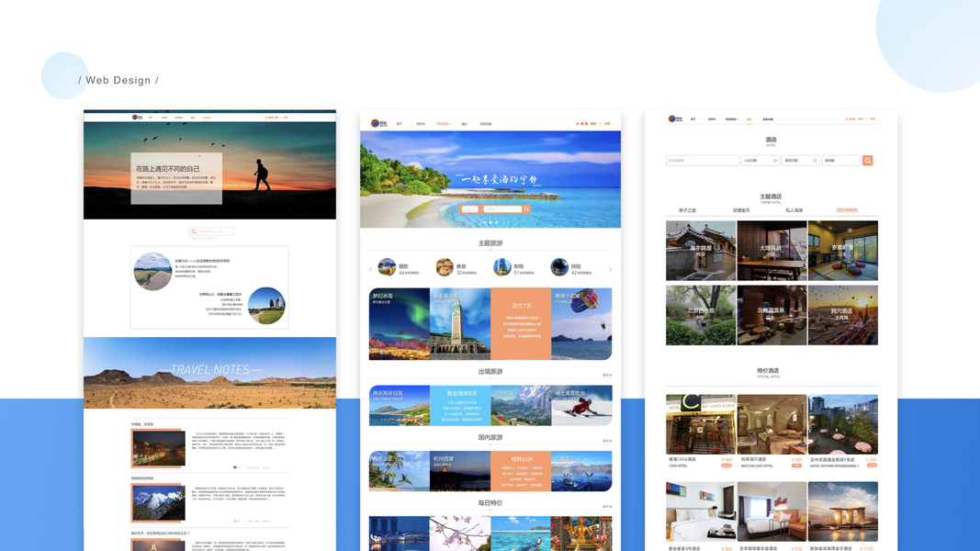
Task: Click the 在路上遇见不同的自己 hero card
Action: pyautogui.click(x=176, y=179)
